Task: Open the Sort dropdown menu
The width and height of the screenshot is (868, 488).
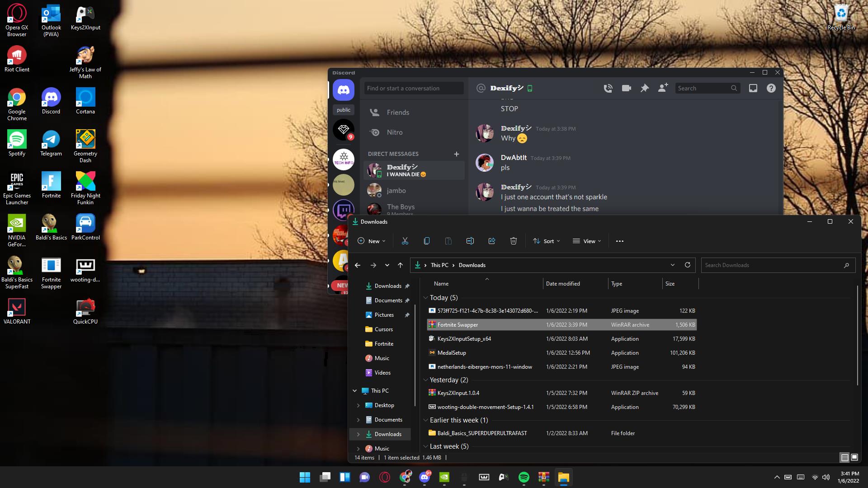Action: (547, 241)
